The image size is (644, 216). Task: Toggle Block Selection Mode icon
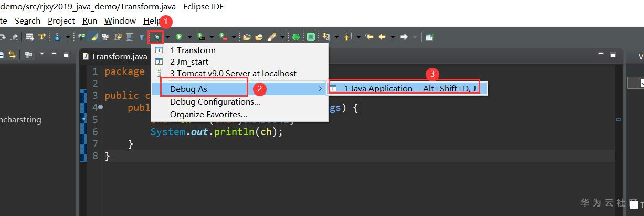(x=129, y=37)
